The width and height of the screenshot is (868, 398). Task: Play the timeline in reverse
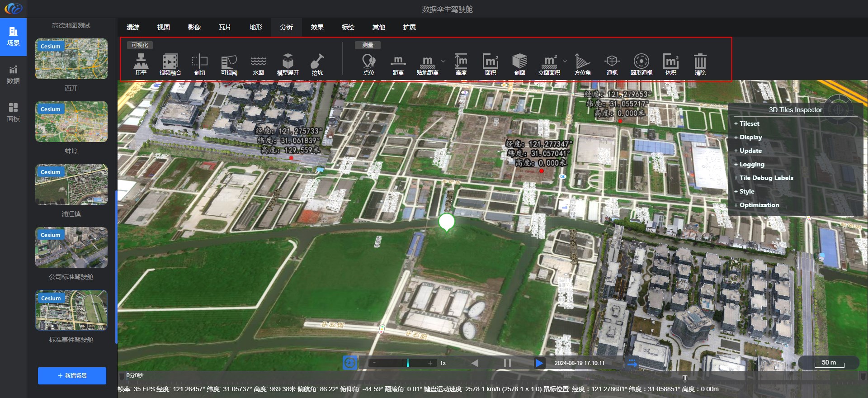(x=475, y=363)
